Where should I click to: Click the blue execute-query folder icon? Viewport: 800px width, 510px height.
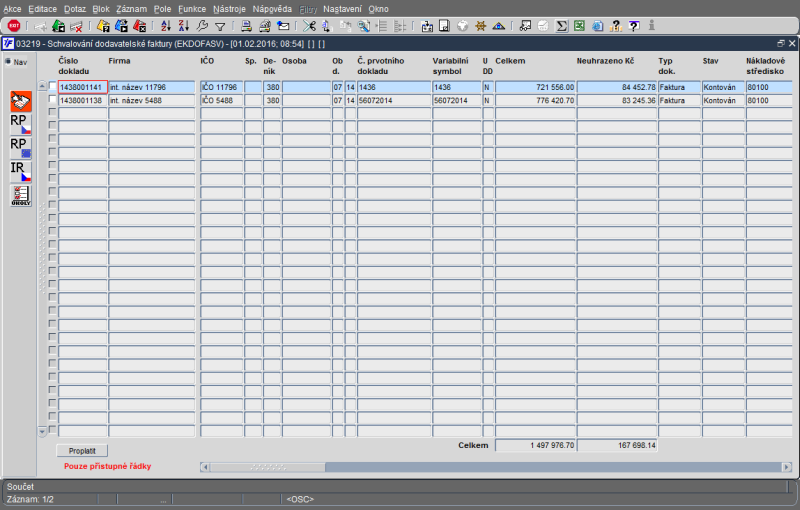tap(121, 26)
